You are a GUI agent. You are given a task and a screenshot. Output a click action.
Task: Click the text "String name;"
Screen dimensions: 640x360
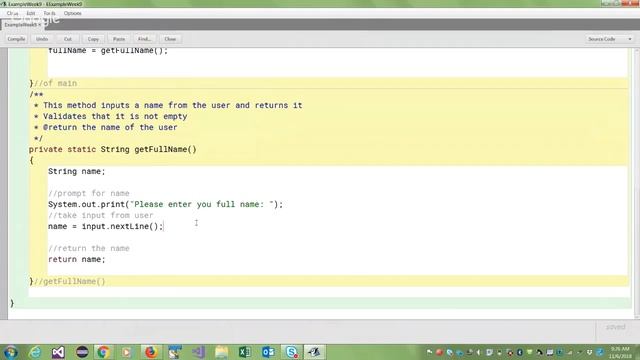(x=76, y=171)
